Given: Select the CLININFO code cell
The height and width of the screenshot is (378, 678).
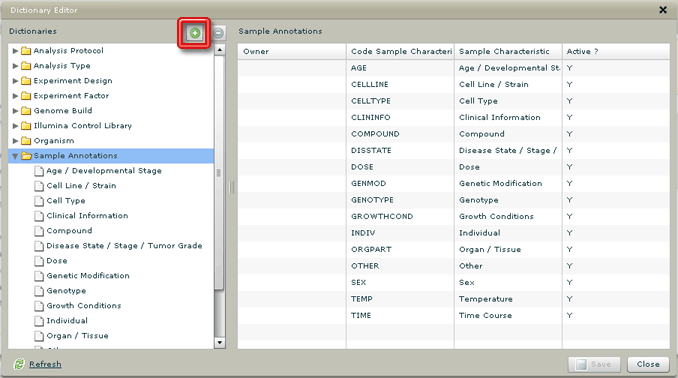Looking at the screenshot, I should (400, 117).
